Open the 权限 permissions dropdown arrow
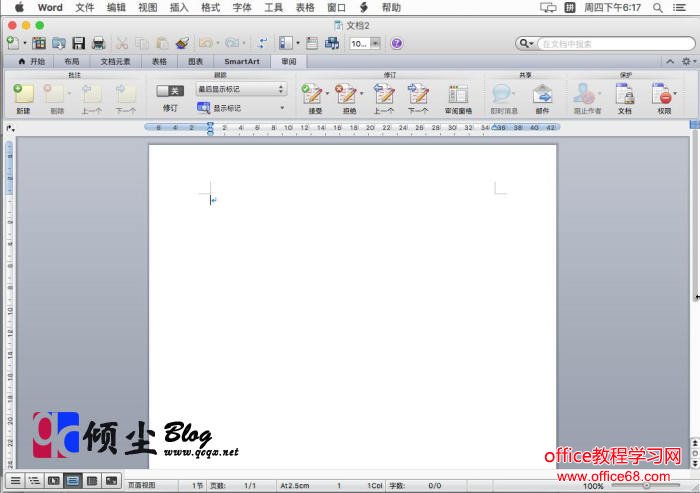Viewport: 700px width, 493px height. tap(675, 93)
